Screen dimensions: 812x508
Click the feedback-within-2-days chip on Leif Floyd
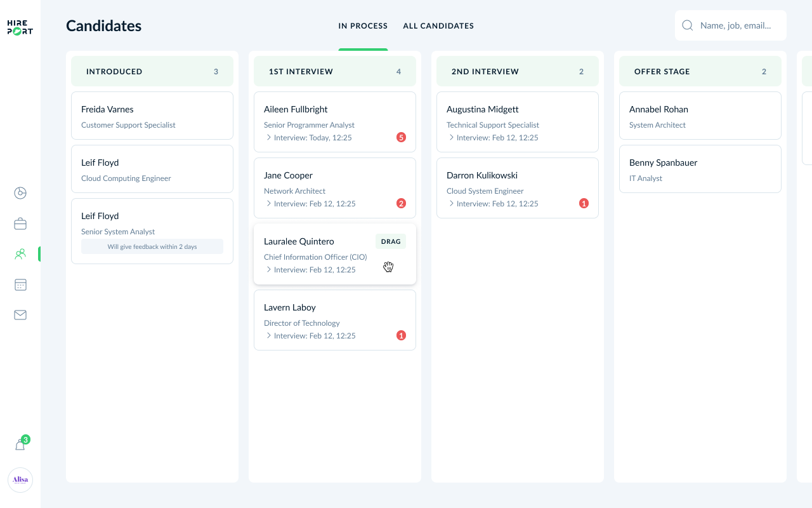click(152, 246)
